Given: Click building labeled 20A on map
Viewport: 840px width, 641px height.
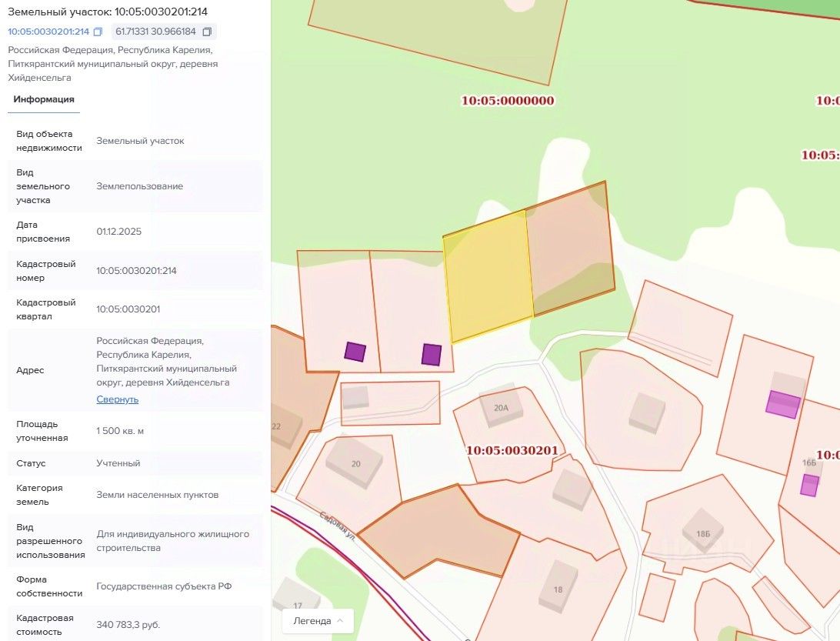Looking at the screenshot, I should pos(501,407).
